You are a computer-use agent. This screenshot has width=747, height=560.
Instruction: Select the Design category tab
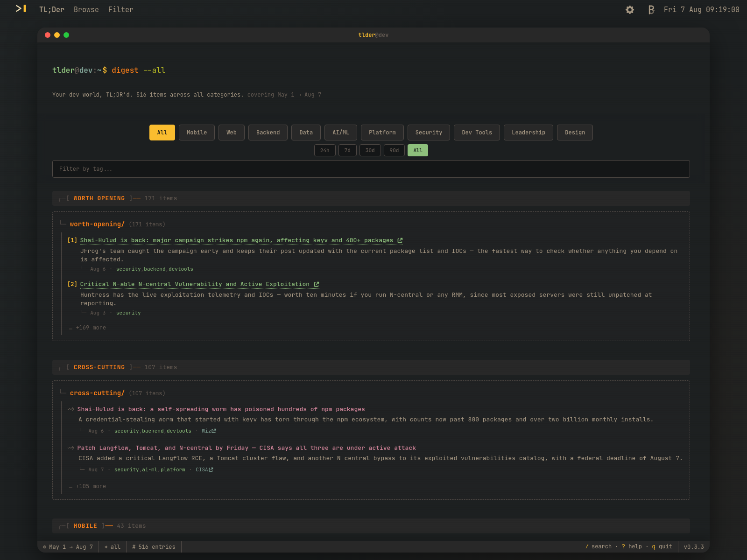(575, 133)
